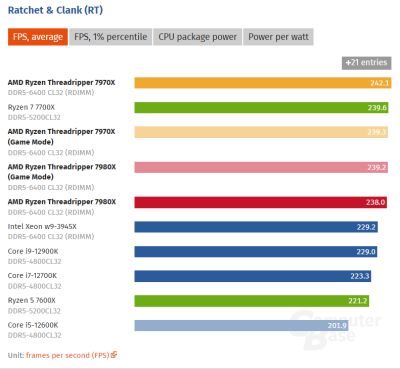Select the red Threadripper 7980X bar

(261, 202)
